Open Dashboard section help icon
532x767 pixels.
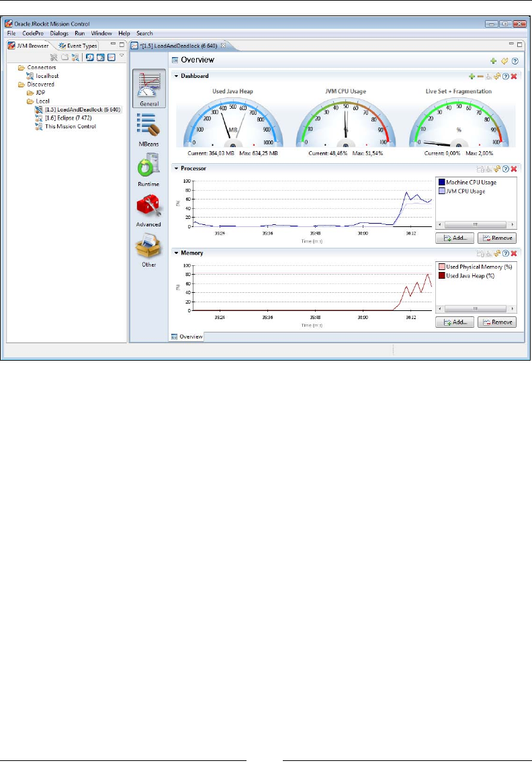click(x=506, y=77)
